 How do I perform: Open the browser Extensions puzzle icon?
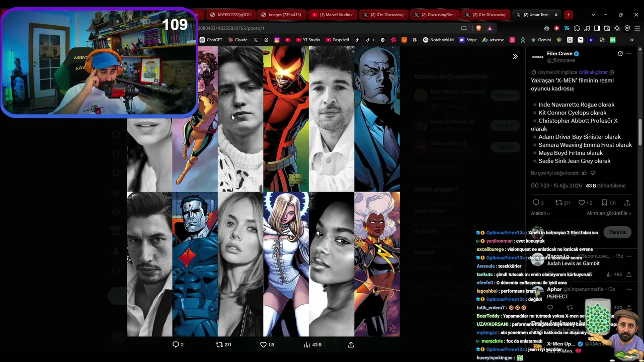(577, 28)
